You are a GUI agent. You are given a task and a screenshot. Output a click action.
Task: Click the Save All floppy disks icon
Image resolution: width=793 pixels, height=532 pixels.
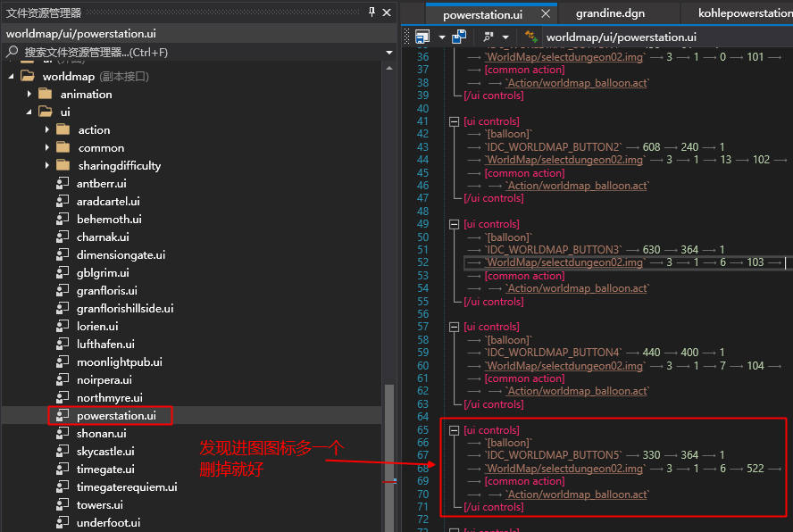(459, 37)
